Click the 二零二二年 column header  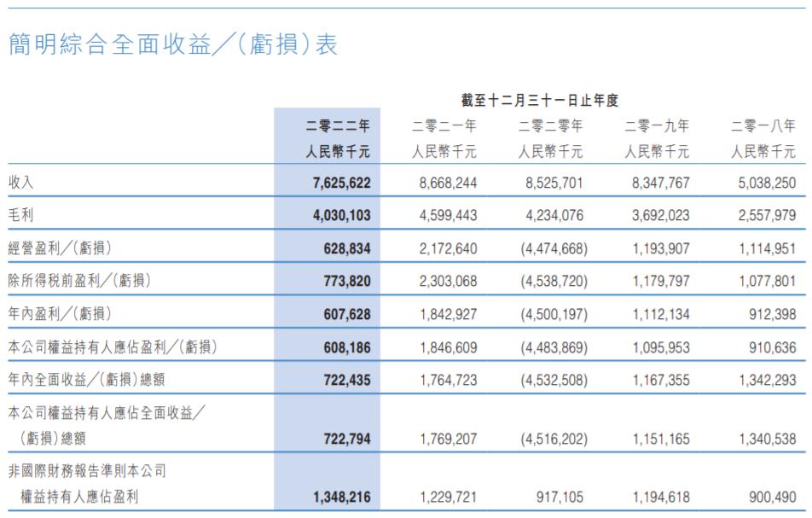(x=337, y=125)
